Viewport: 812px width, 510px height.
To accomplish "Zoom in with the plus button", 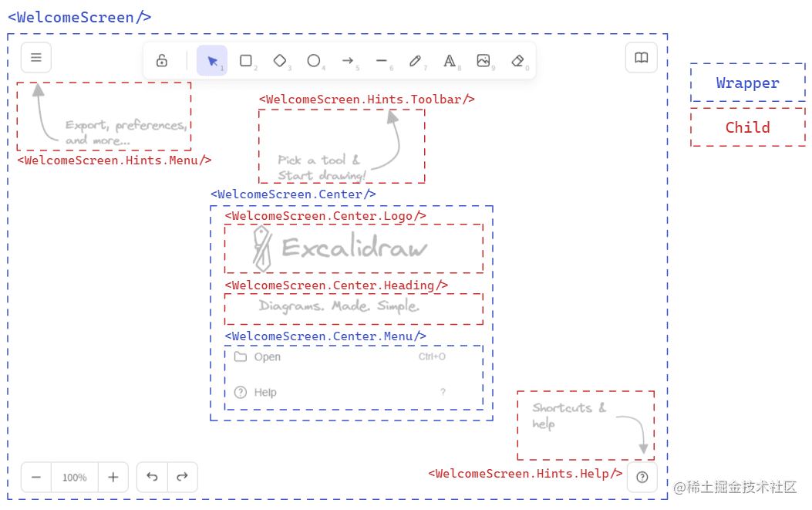I will pyautogui.click(x=113, y=478).
